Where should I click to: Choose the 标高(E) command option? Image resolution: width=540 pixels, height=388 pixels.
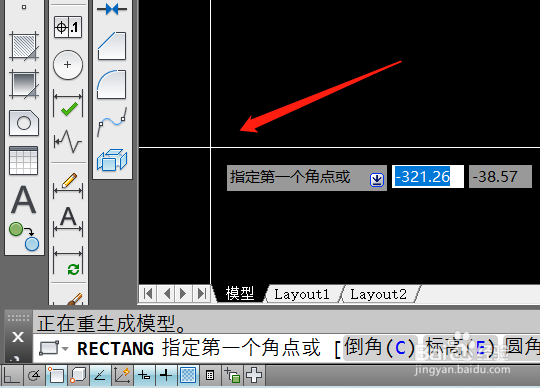click(x=460, y=347)
